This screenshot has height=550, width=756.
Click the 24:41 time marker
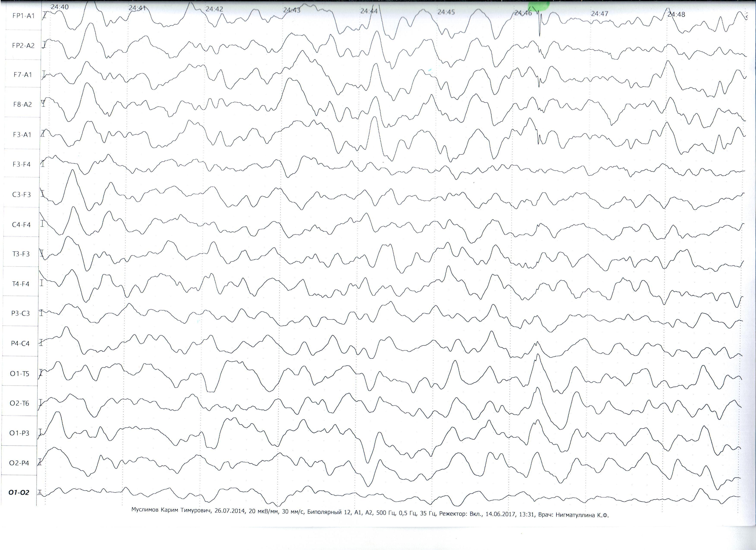coord(137,8)
